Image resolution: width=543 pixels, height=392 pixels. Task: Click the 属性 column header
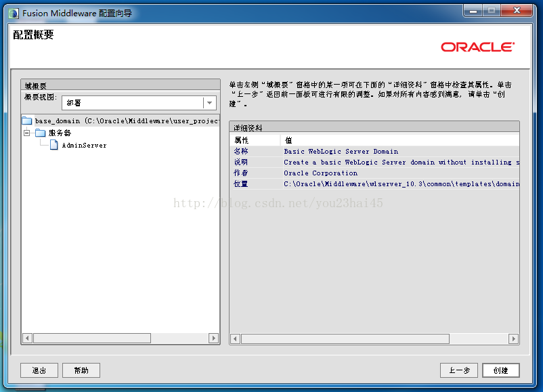[255, 140]
